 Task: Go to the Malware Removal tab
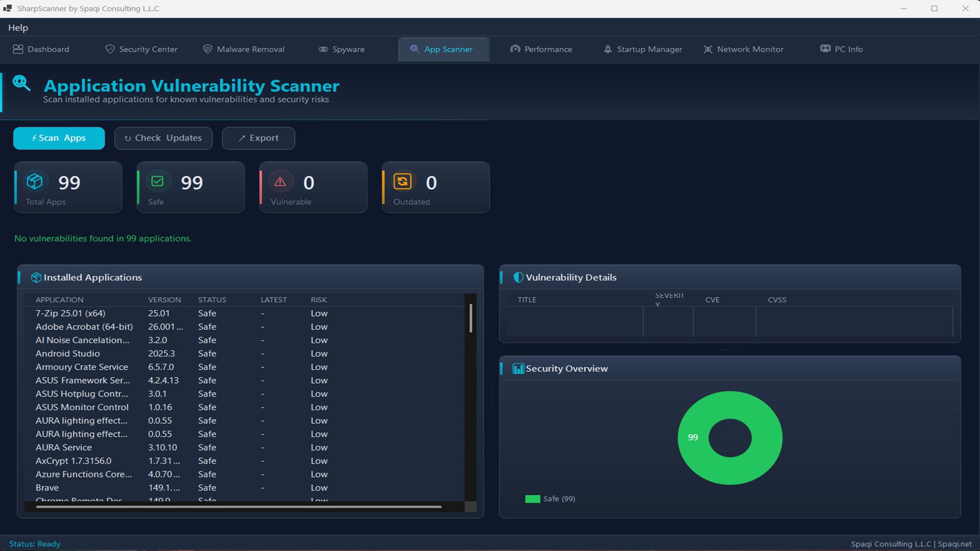[x=244, y=49]
